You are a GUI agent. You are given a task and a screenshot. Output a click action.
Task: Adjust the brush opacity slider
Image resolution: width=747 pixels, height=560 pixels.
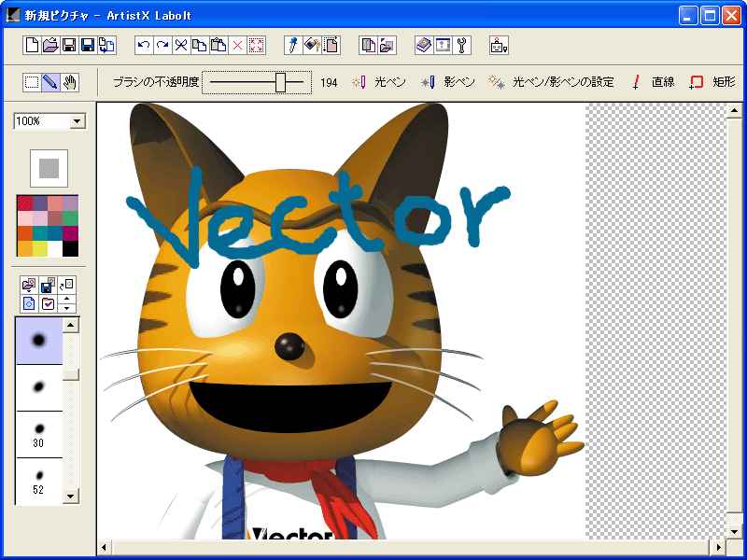pyautogui.click(x=257, y=82)
